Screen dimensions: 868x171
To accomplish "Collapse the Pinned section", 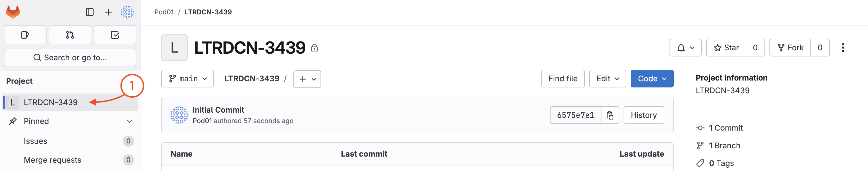I will point(129,121).
